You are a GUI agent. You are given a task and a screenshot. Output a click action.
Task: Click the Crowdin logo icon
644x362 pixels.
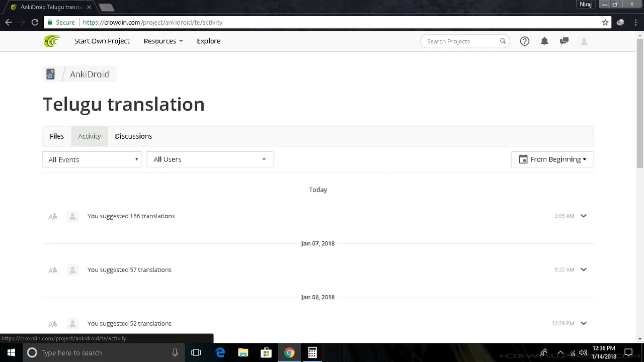tap(52, 41)
